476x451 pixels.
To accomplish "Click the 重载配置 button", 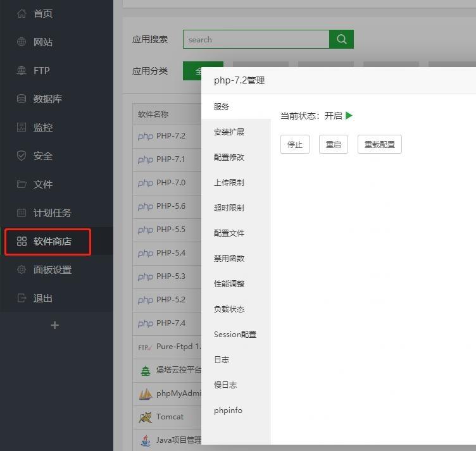I will [379, 144].
